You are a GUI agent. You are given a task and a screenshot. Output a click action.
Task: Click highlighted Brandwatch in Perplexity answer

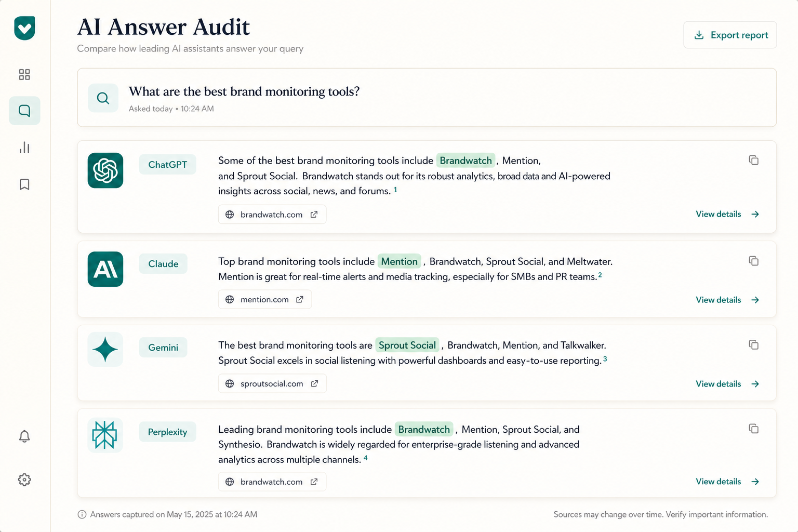[424, 429]
